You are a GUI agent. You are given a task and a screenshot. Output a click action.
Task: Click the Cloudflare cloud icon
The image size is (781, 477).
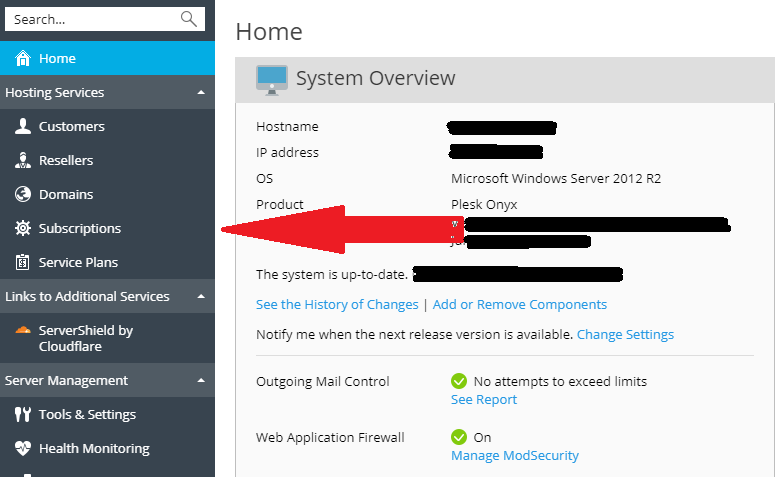pos(23,330)
